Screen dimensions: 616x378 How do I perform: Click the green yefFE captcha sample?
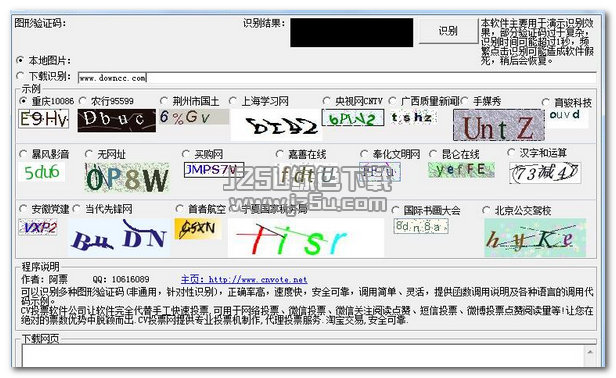(461, 170)
